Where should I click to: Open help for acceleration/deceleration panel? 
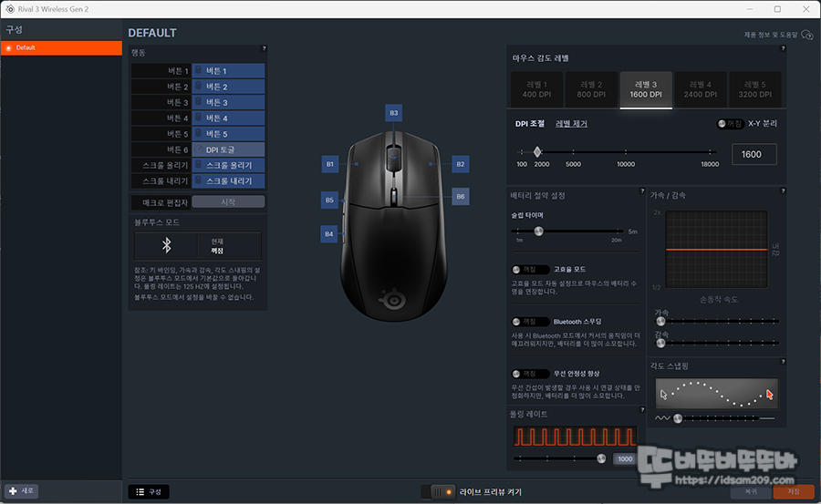coord(783,191)
